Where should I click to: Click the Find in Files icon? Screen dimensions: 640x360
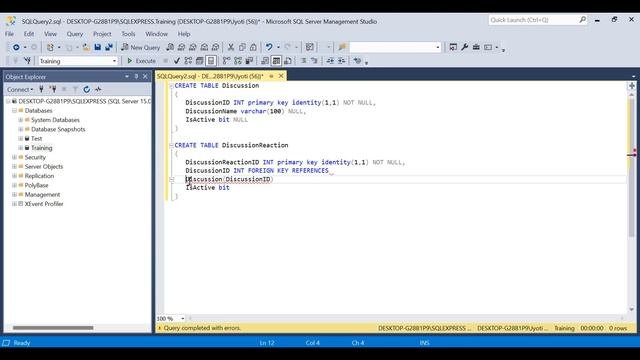coord(342,47)
